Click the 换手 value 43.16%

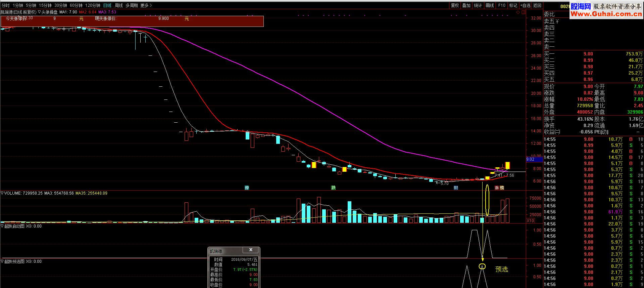(x=585, y=119)
